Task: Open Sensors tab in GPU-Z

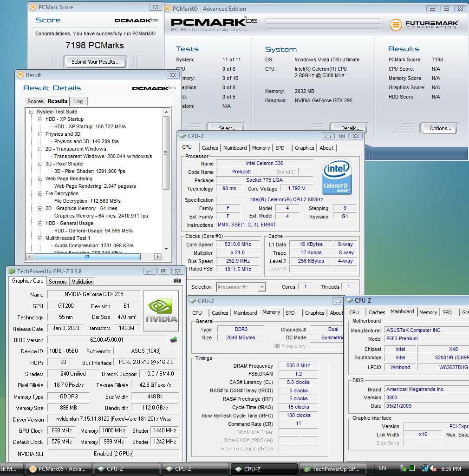Action: pos(58,282)
